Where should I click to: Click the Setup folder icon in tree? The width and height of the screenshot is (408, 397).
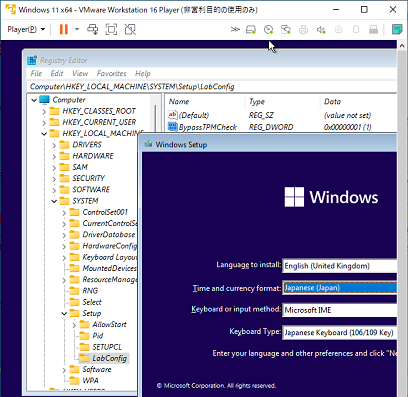(75, 313)
